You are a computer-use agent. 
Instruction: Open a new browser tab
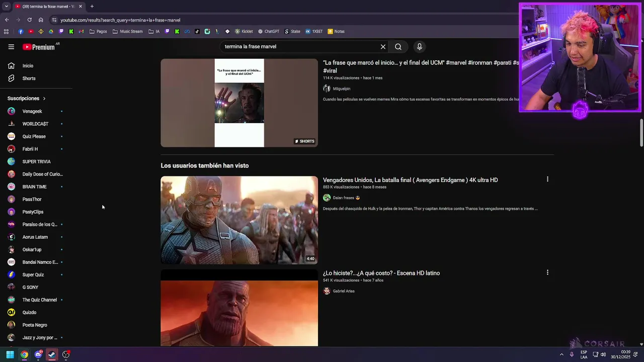click(92, 6)
